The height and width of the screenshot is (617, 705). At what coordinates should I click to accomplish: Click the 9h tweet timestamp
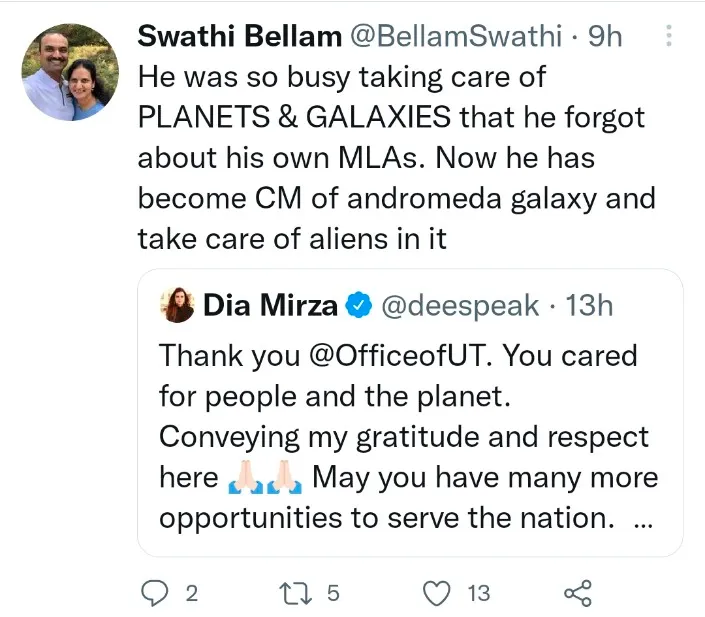[605, 36]
